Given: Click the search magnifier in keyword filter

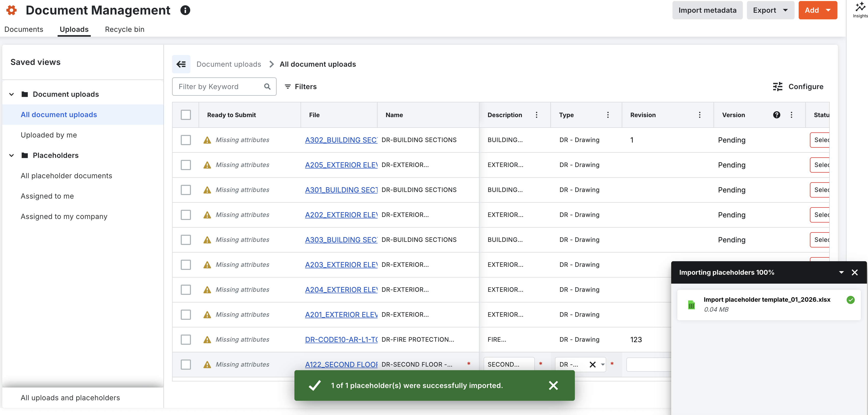Looking at the screenshot, I should 267,87.
